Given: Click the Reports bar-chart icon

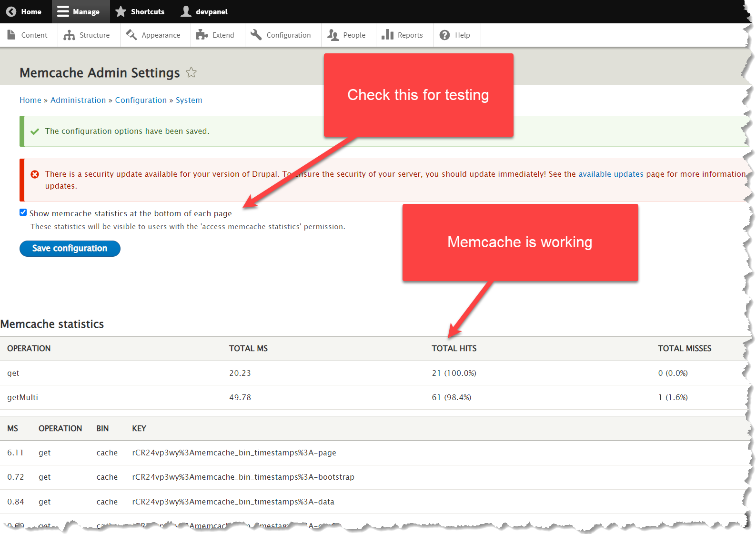Looking at the screenshot, I should coord(387,35).
